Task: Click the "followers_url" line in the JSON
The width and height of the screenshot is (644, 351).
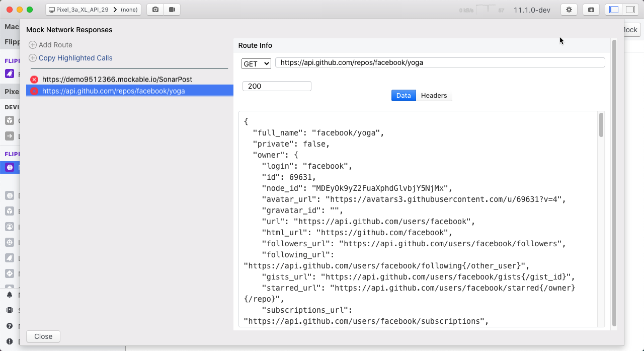Action: tap(414, 244)
